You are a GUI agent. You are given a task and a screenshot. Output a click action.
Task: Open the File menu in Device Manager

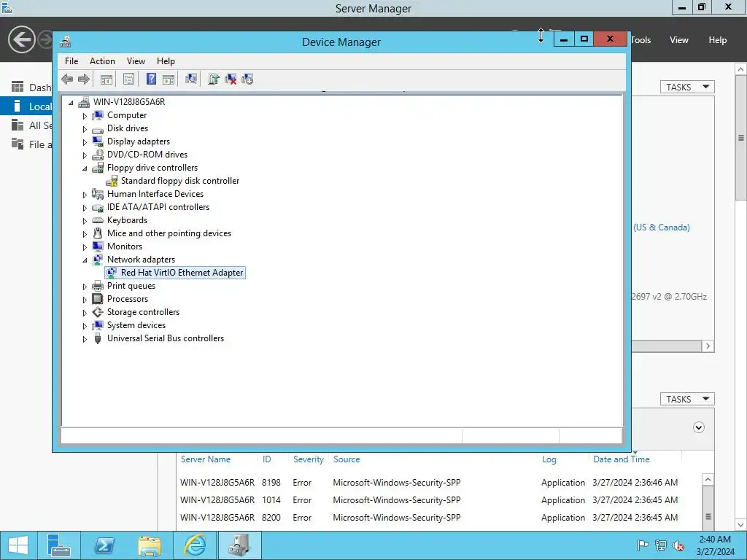(x=71, y=61)
